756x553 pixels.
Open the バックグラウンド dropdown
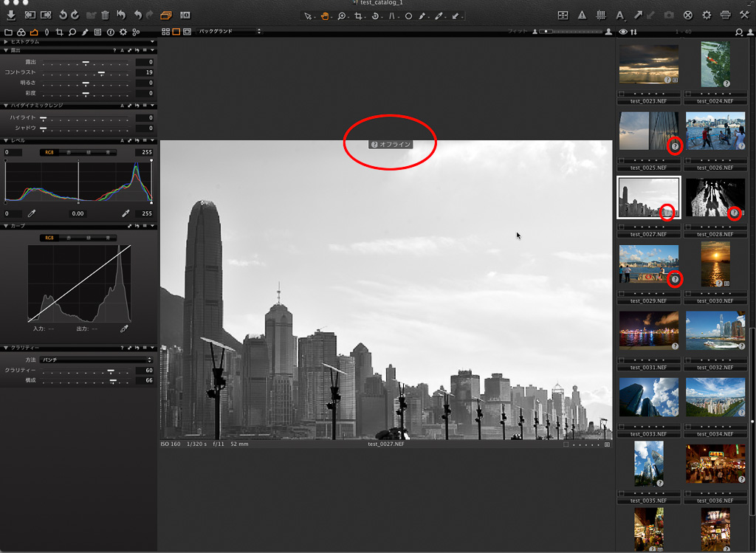pos(230,32)
